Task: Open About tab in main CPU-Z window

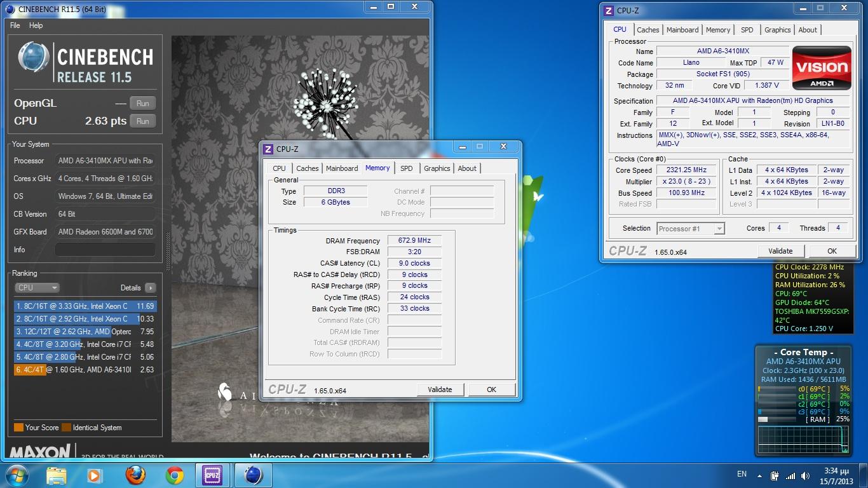Action: pos(808,30)
